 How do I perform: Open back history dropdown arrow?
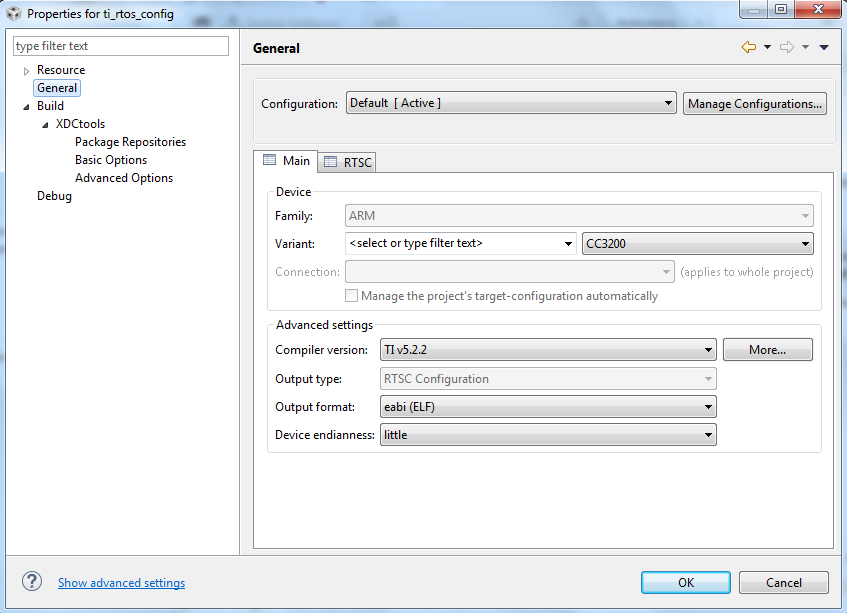click(767, 47)
